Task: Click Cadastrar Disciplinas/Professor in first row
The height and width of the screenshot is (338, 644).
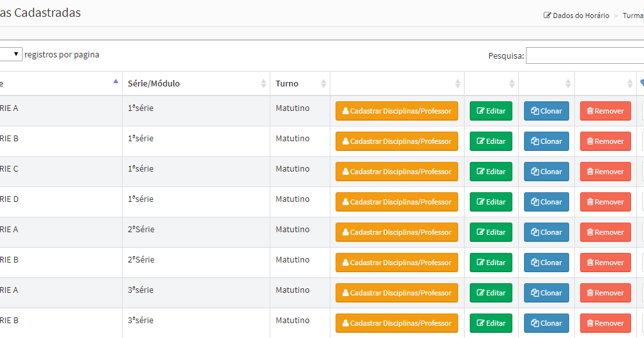Action: [397, 111]
